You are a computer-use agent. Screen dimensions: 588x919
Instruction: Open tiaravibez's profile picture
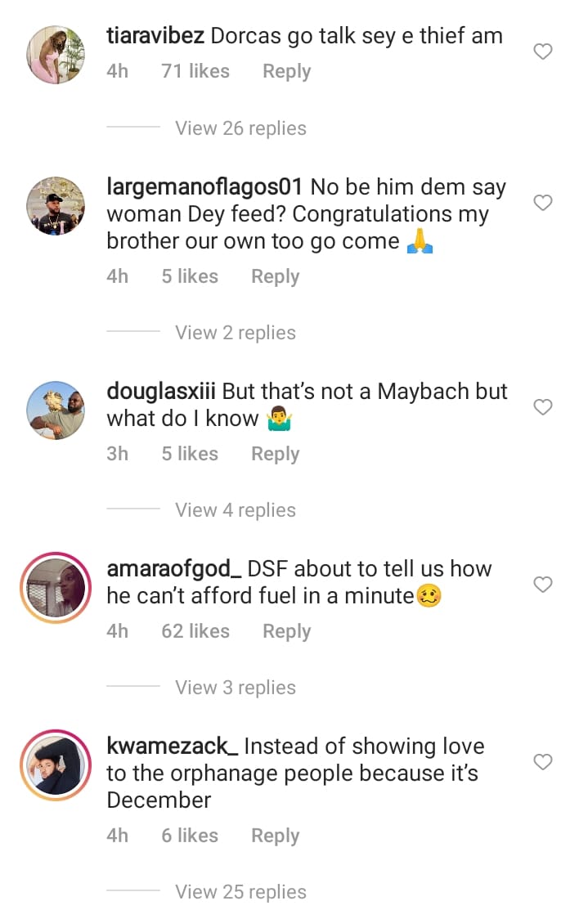pyautogui.click(x=56, y=54)
